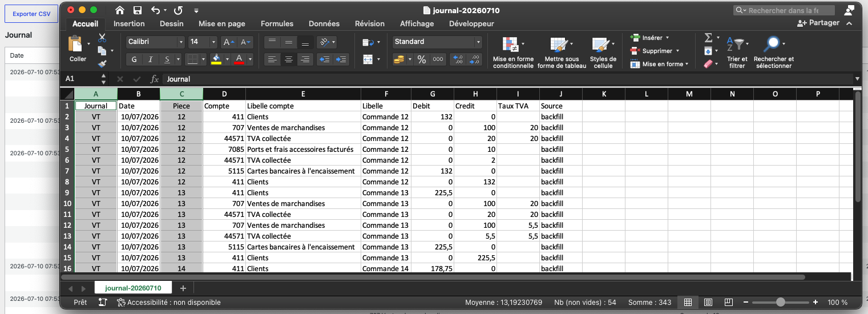Open the font size 14 dropdown
Screen dimensions: 868x314
(x=213, y=42)
